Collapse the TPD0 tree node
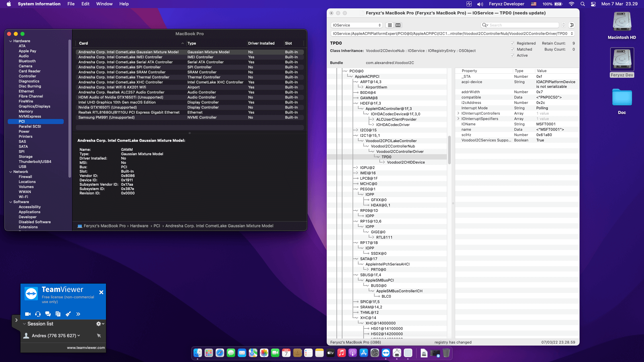 pos(378,157)
